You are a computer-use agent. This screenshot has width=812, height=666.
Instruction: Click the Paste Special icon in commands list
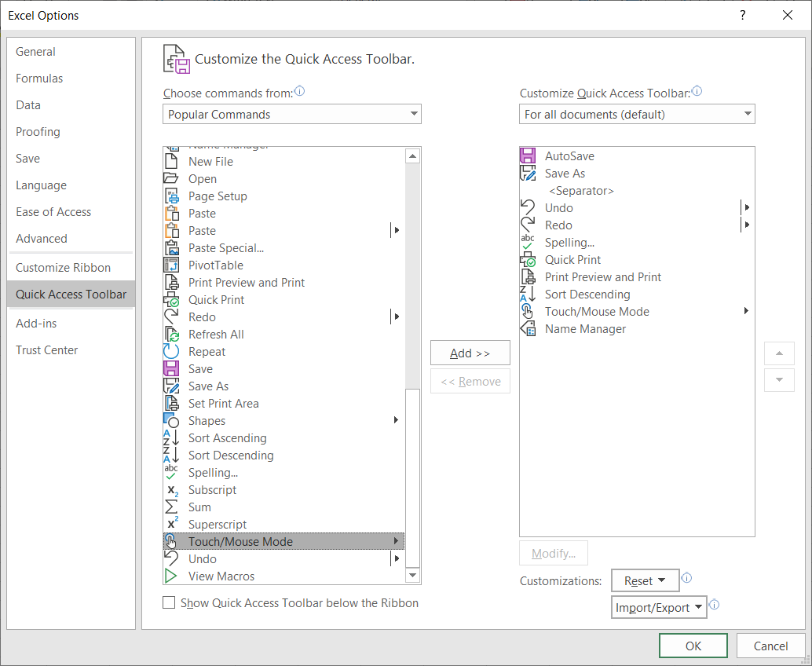(171, 247)
